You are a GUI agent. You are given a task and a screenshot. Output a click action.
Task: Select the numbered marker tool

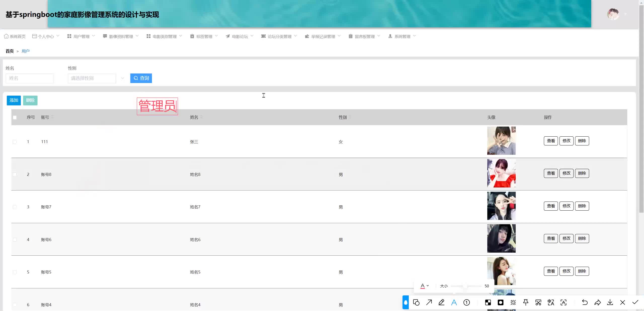click(x=467, y=302)
